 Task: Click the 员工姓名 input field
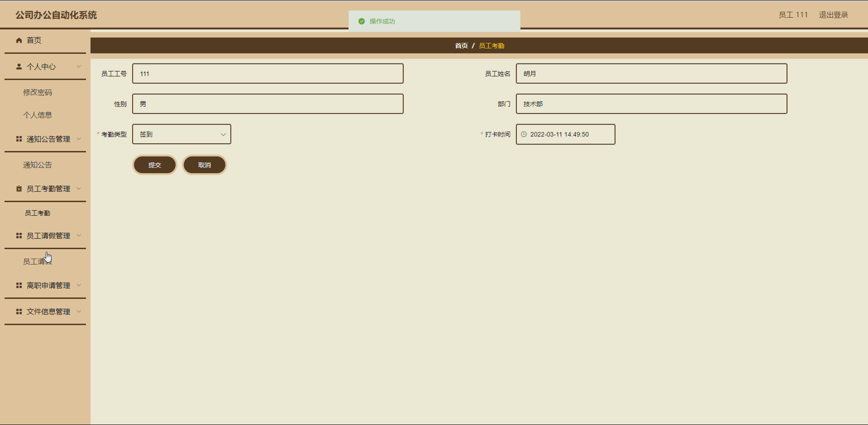(x=651, y=73)
